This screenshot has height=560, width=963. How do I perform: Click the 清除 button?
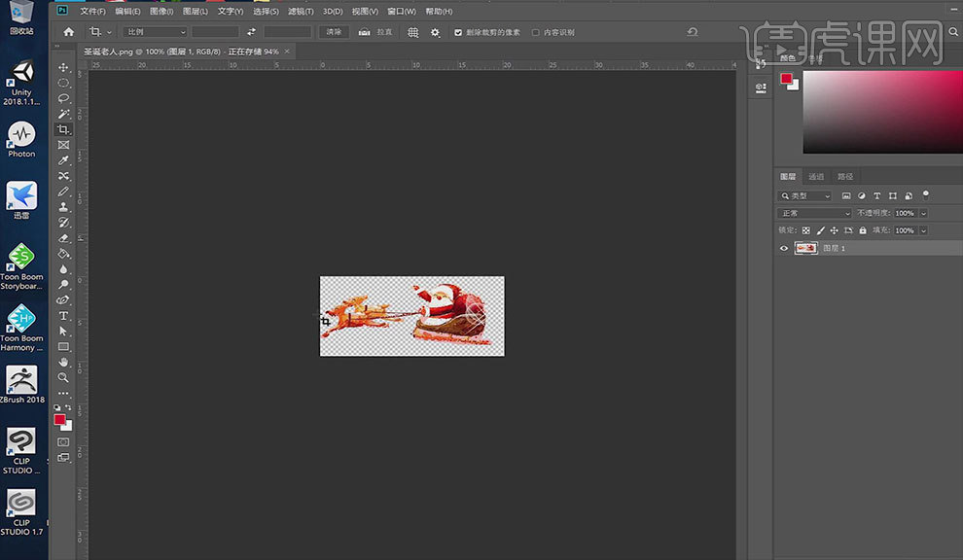point(334,32)
